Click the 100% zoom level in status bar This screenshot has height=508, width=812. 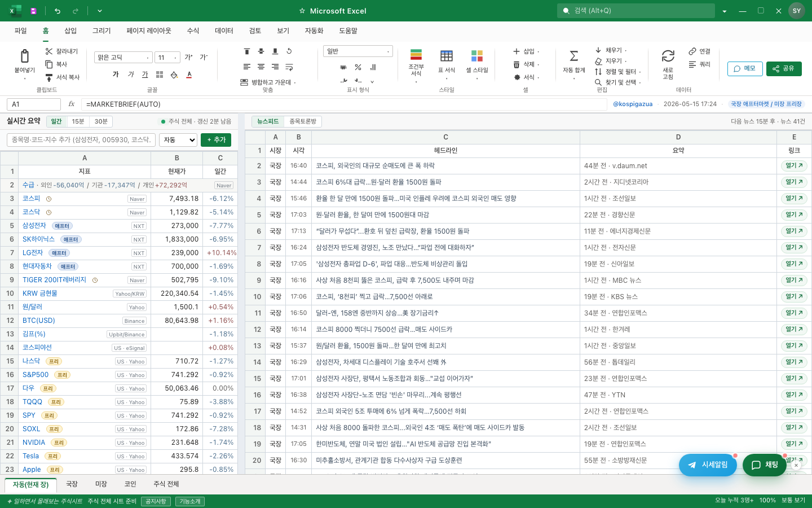pos(767,501)
